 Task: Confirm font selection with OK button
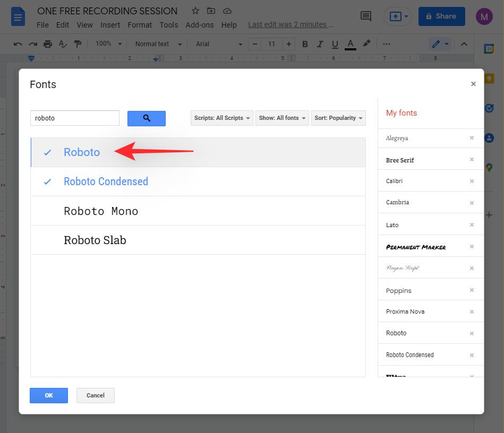tap(49, 395)
